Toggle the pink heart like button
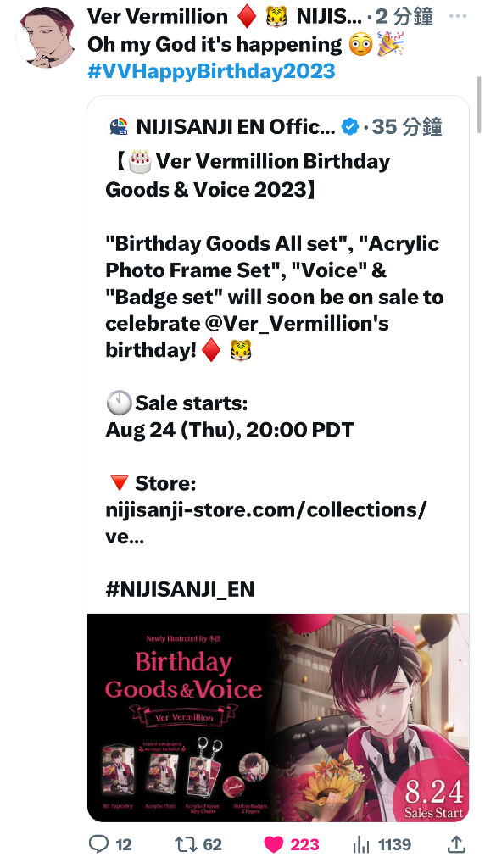 [274, 844]
